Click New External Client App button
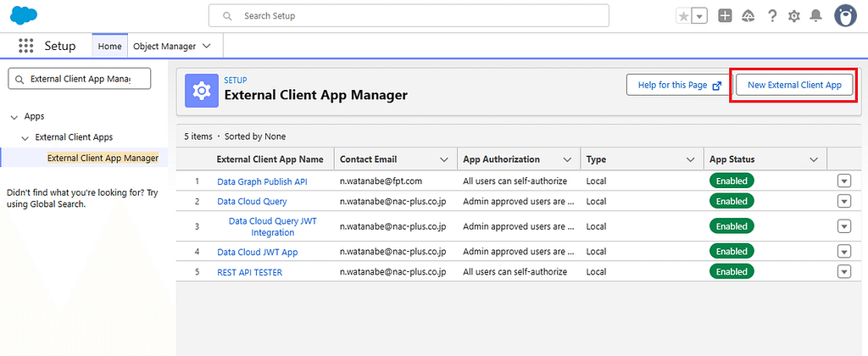This screenshot has height=356, width=868. click(794, 86)
